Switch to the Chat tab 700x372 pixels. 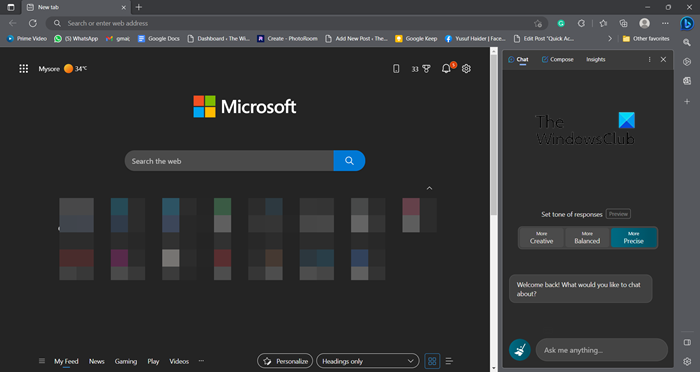(x=518, y=59)
